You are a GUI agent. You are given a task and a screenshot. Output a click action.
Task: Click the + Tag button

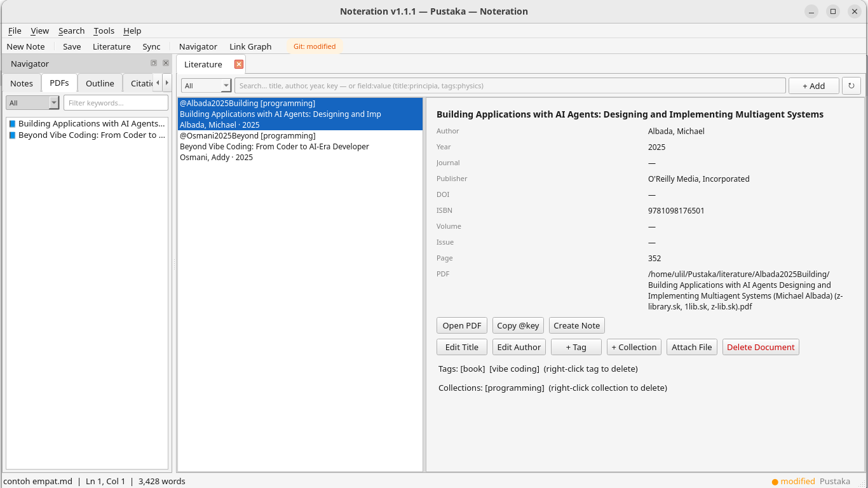(576, 347)
